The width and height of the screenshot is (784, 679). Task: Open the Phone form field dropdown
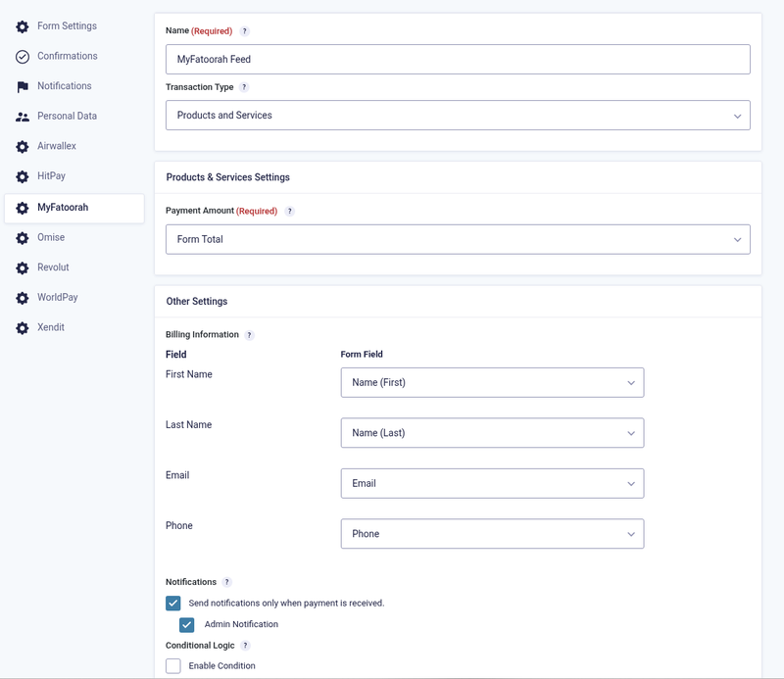coord(492,534)
